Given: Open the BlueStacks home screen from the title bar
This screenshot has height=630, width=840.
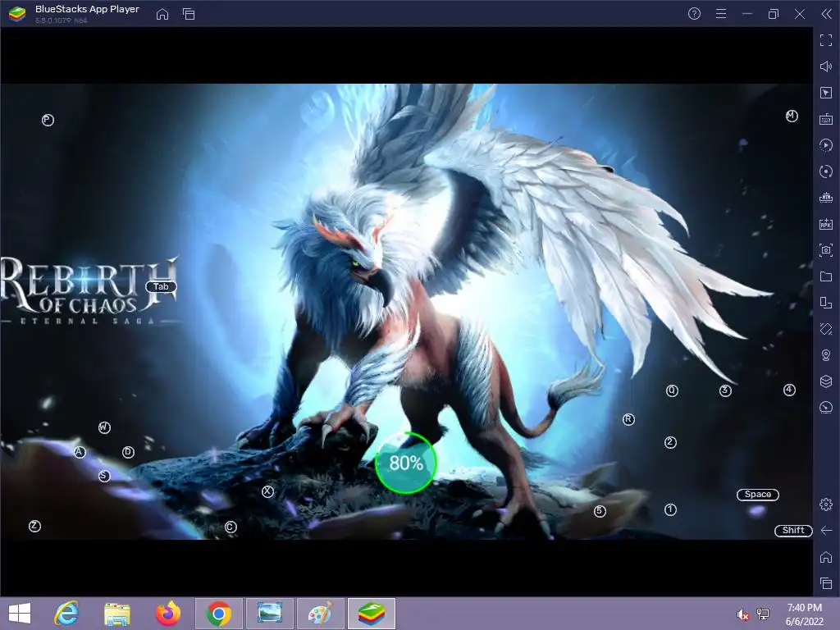Looking at the screenshot, I should [x=162, y=14].
